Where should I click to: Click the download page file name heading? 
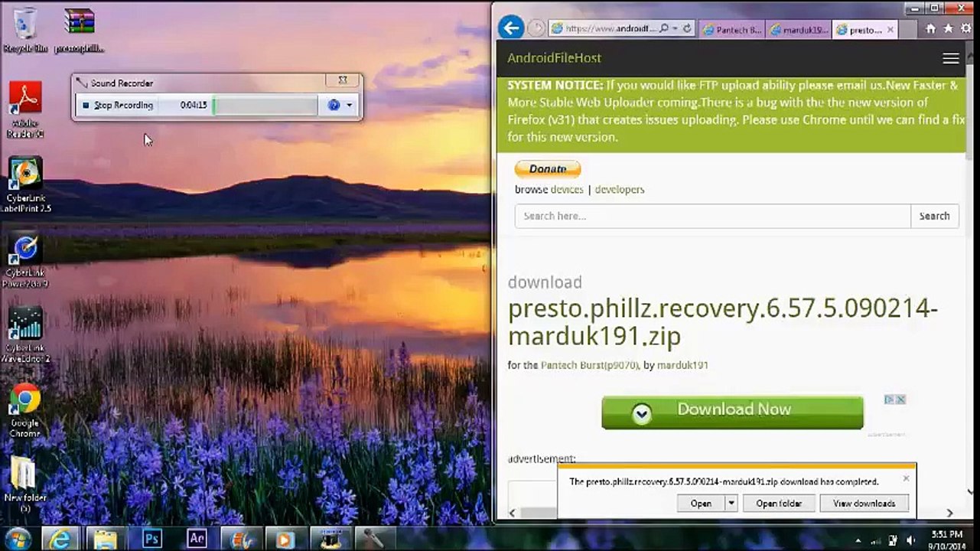[723, 322]
